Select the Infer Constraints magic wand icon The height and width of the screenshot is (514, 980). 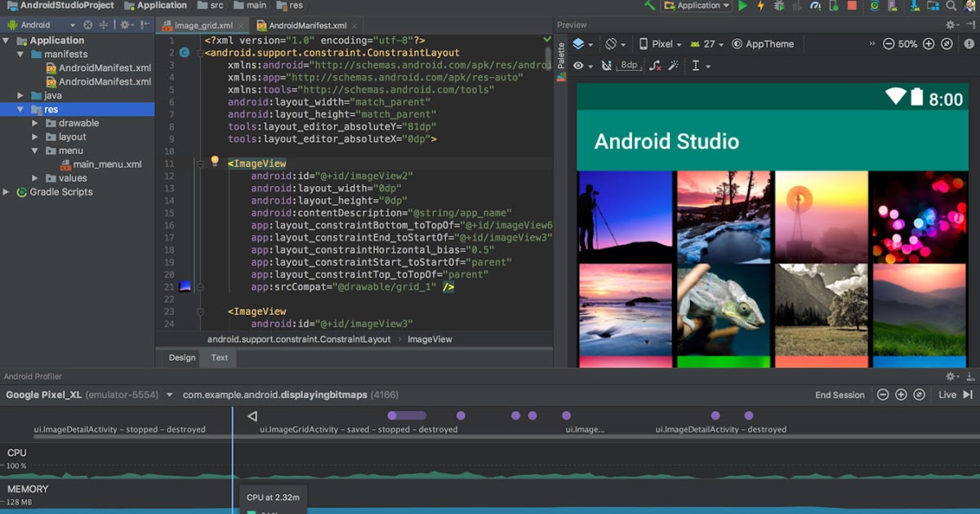point(675,65)
